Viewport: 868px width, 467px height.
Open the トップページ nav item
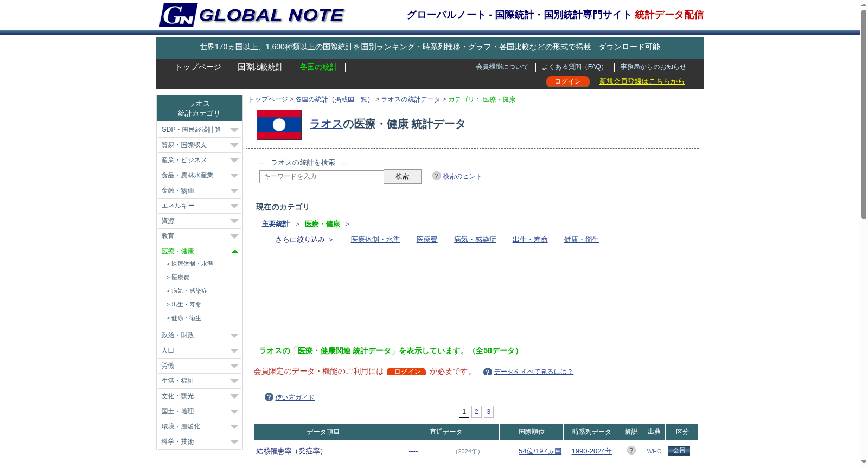(198, 67)
